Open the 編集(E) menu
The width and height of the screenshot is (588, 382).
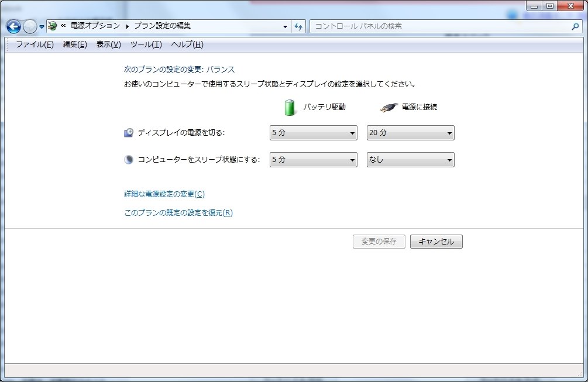(x=75, y=44)
